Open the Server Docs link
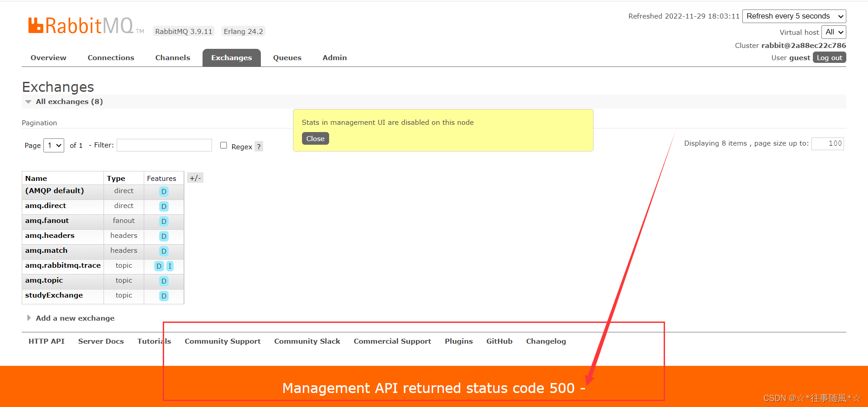Image resolution: width=868 pixels, height=407 pixels. (x=101, y=341)
